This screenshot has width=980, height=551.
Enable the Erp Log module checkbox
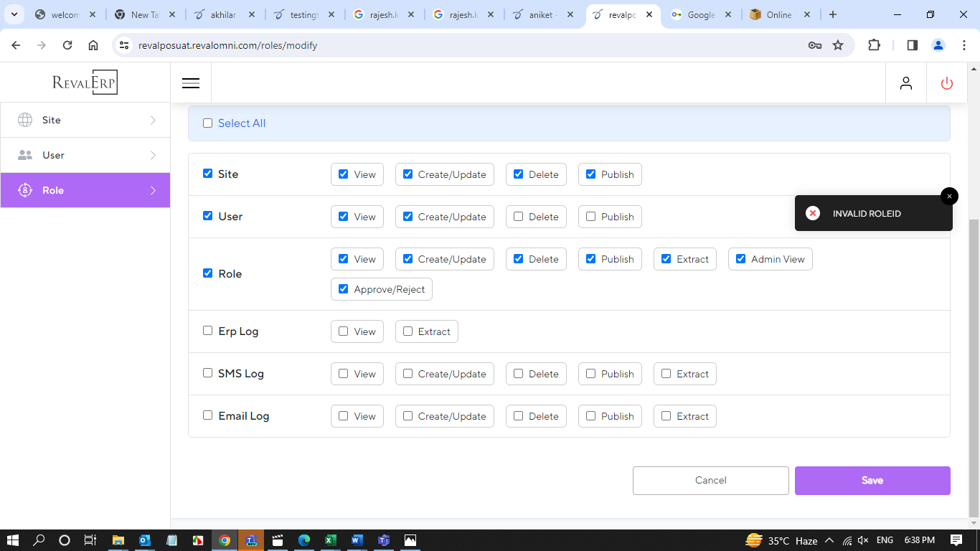pyautogui.click(x=208, y=331)
